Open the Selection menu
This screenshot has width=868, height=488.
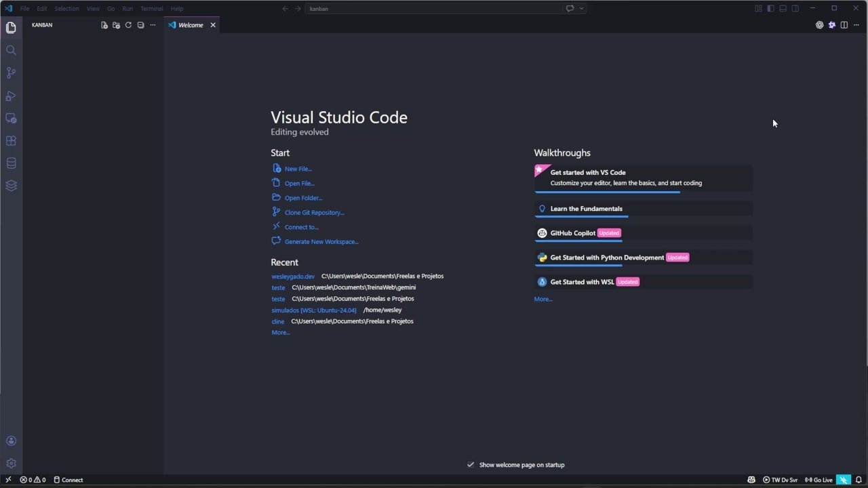(66, 9)
